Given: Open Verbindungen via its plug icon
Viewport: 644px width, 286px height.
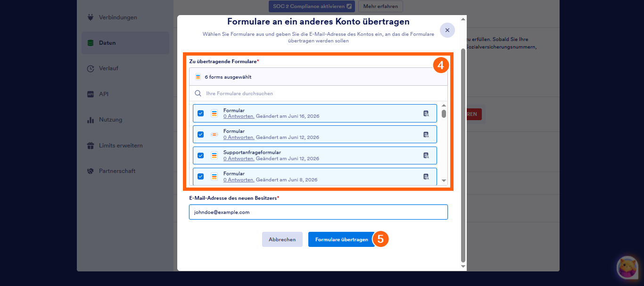Looking at the screenshot, I should point(91,17).
